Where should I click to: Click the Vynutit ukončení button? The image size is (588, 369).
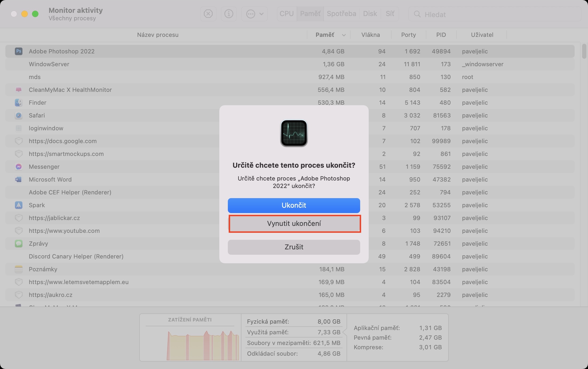click(x=294, y=224)
